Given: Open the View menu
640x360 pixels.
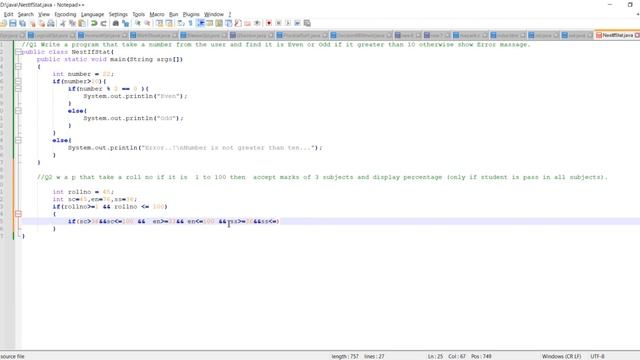Looking at the screenshot, I should [x=44, y=14].
